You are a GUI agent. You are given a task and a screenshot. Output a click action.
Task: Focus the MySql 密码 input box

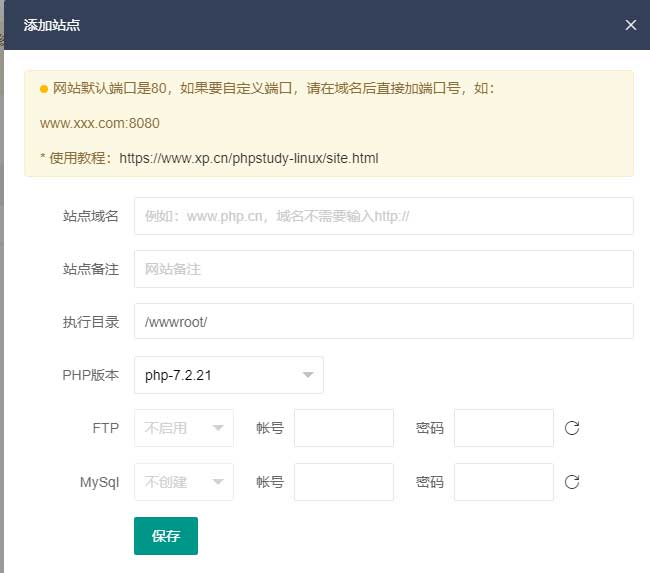click(x=503, y=482)
